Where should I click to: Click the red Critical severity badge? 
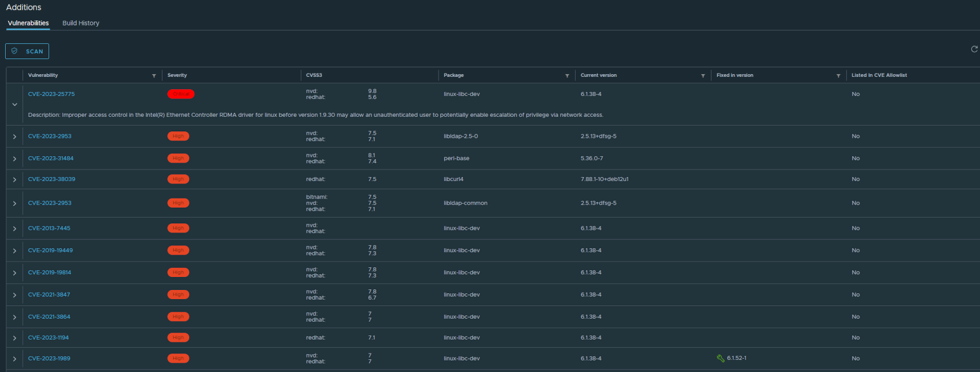(x=181, y=94)
